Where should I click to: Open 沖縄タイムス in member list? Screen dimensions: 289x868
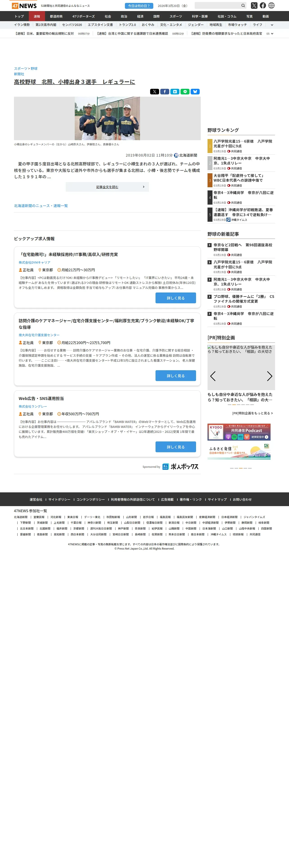(x=219, y=535)
